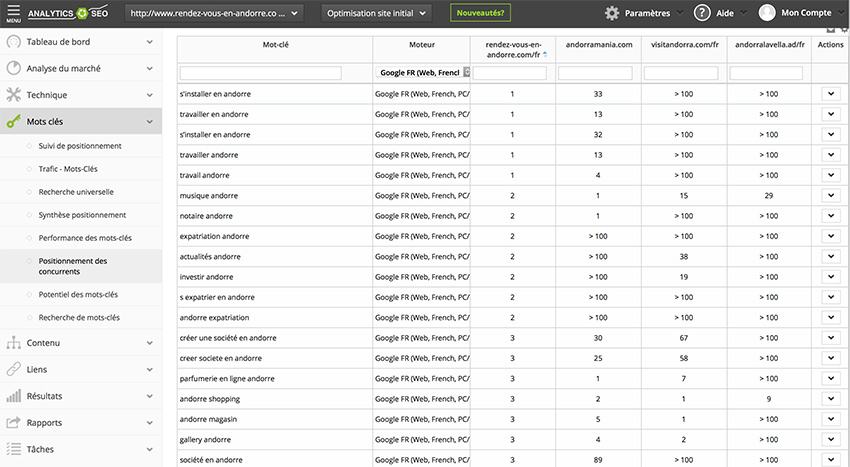
Task: Select Potentiel des mots-clés menu item
Action: [x=78, y=295]
